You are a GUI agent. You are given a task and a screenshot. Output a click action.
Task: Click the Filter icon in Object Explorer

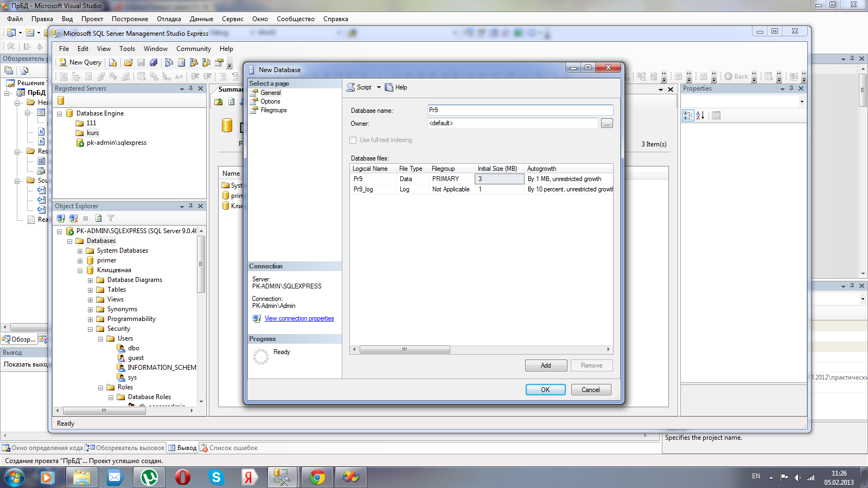tap(111, 218)
